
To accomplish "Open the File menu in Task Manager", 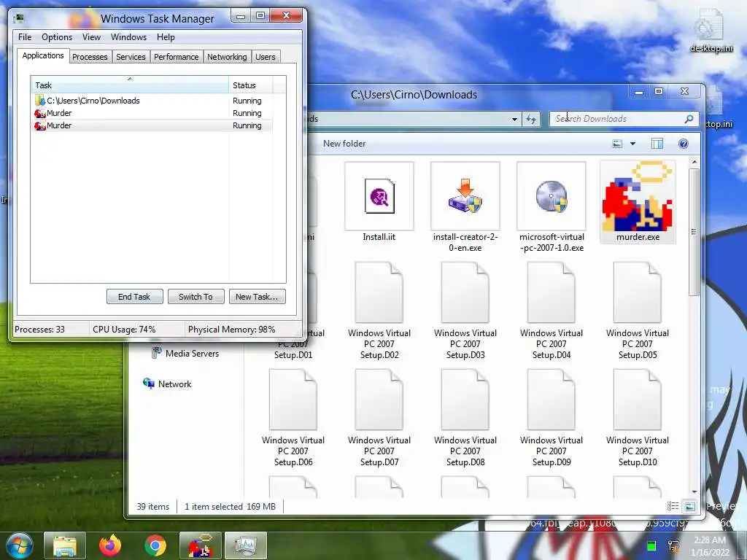I will tap(25, 37).
